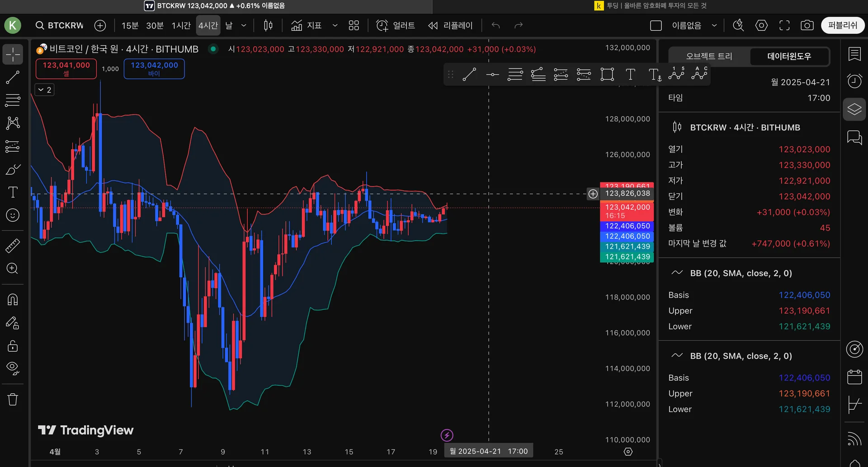Click the plus button on price axis crosshair
This screenshot has width=868, height=467.
pyautogui.click(x=593, y=194)
